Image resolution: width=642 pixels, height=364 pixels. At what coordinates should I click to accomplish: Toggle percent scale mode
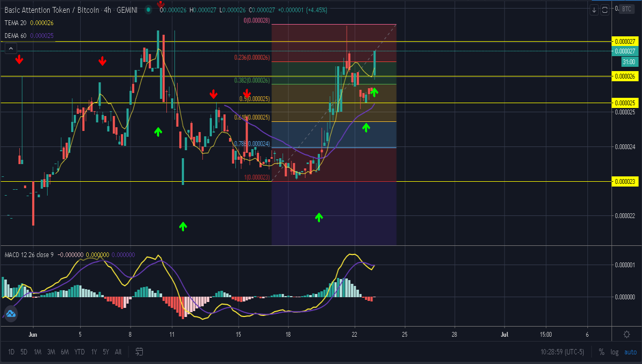tap(601, 352)
